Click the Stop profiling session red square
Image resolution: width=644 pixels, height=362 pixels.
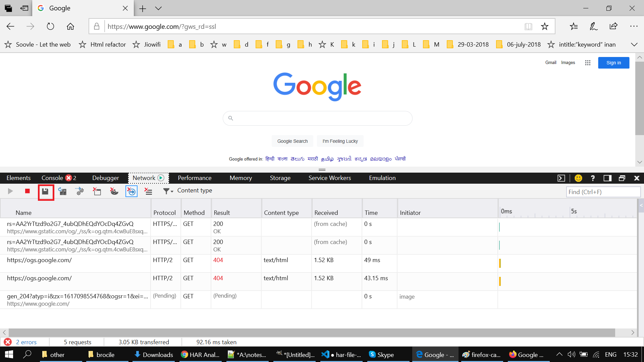[28, 191]
